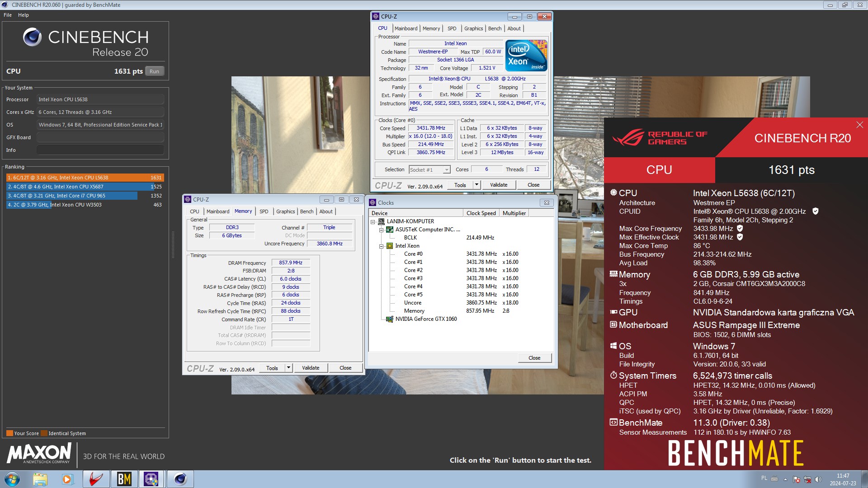Select ranking entry 2C Intel Xeon CPU W3503
The image size is (868, 488).
point(85,205)
